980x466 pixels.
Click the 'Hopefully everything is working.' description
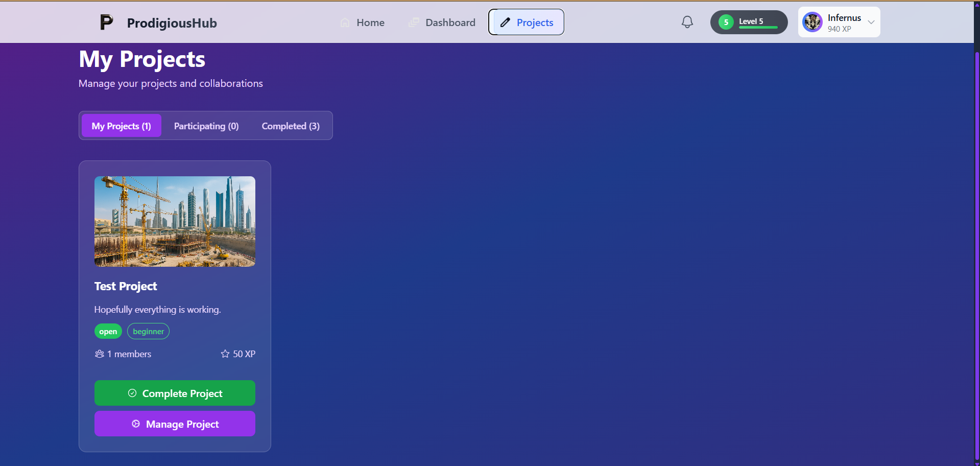point(158,309)
